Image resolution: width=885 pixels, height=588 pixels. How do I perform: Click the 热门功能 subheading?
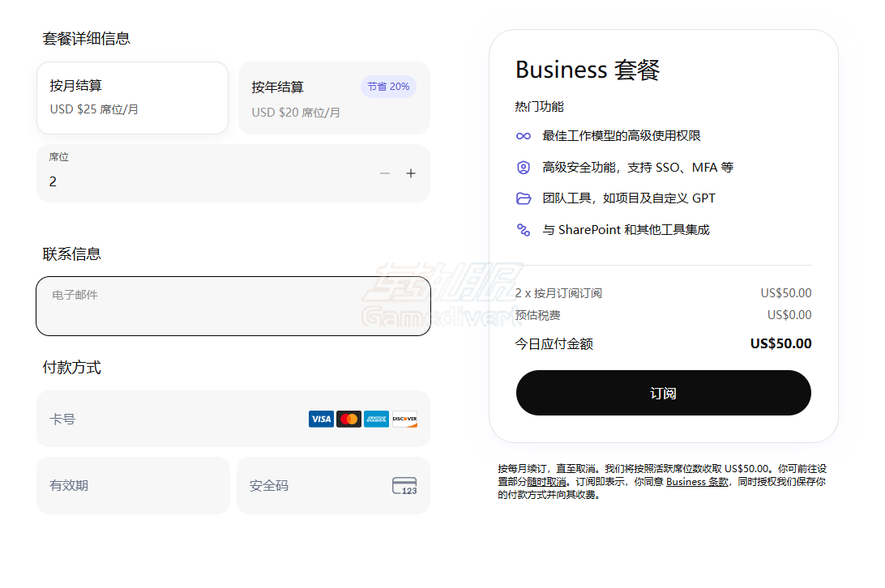pyautogui.click(x=539, y=107)
